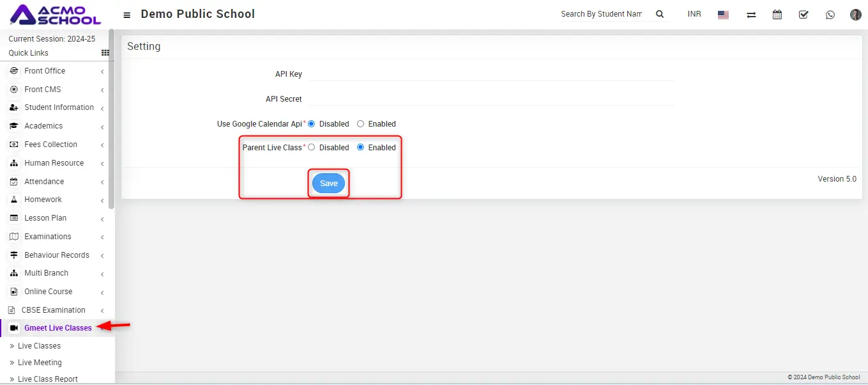The height and width of the screenshot is (385, 868).
Task: Click the switch arrows icon in header
Action: tap(751, 15)
